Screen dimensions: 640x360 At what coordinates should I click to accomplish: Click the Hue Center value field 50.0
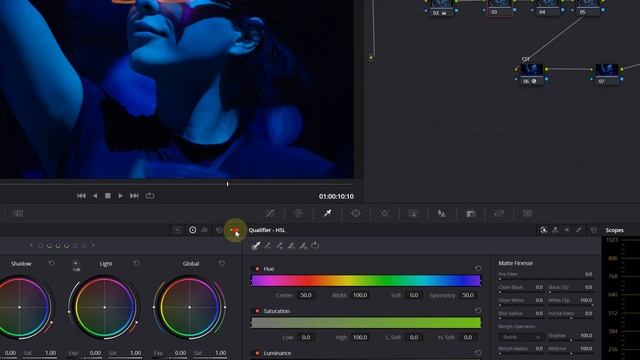pos(306,295)
